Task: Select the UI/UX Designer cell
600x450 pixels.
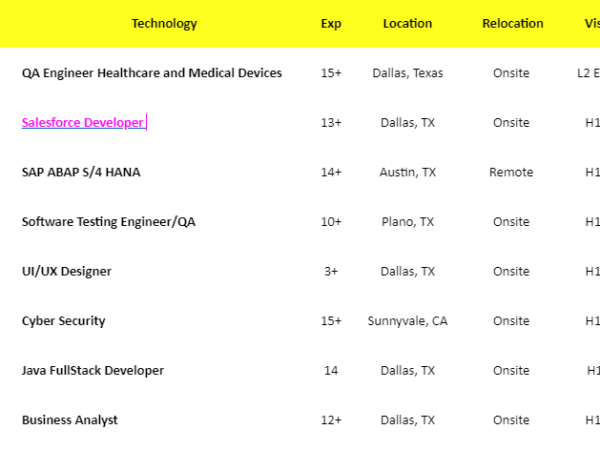Action: (x=67, y=271)
